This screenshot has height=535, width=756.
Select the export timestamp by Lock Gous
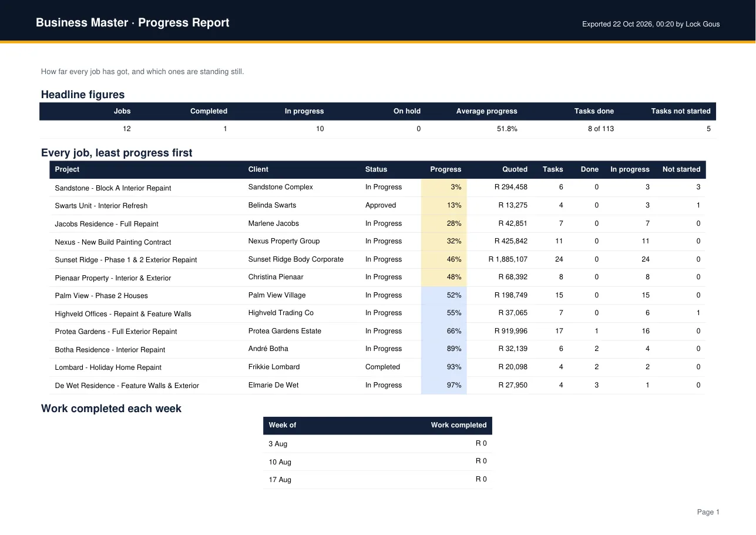tap(651, 24)
